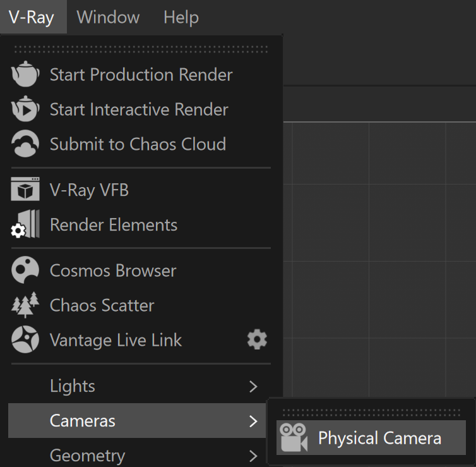Expand the Geometry submenu arrow
The height and width of the screenshot is (467, 476).
click(253, 456)
